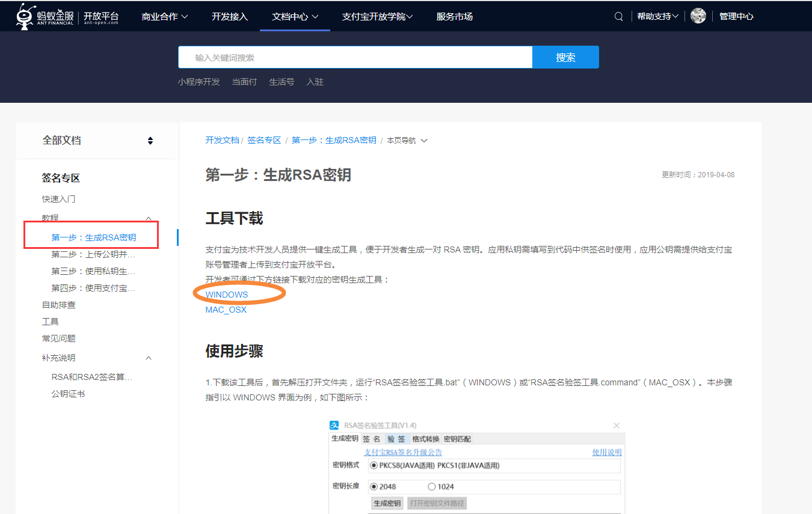This screenshot has width=812, height=514.
Task: Expand the 文档中心 menu
Action: coord(295,17)
